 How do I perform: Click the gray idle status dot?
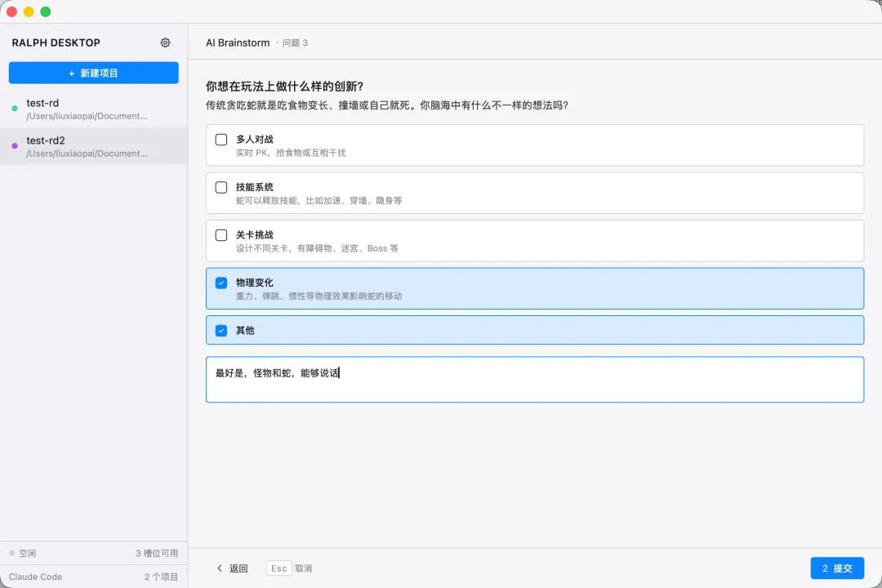click(11, 553)
